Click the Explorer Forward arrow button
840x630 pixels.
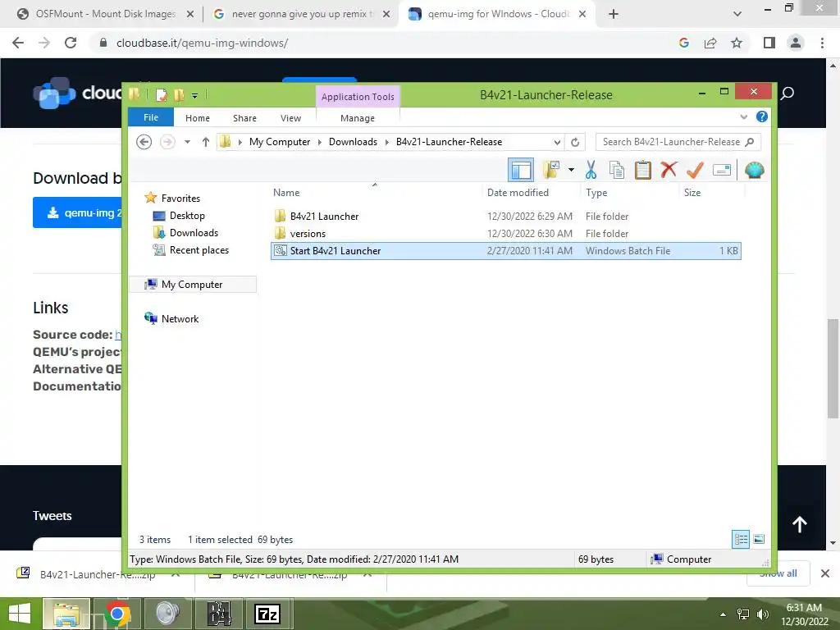point(167,142)
